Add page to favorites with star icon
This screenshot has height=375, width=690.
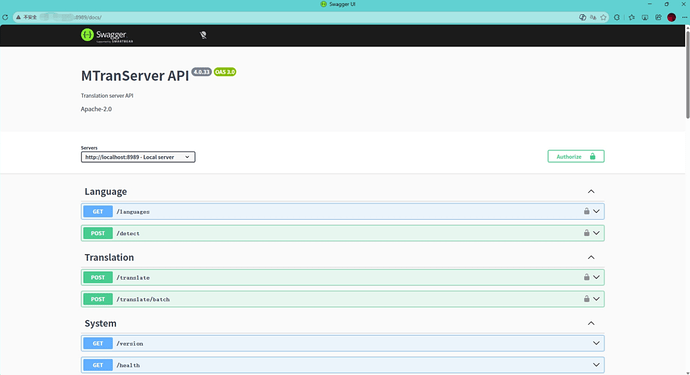[x=604, y=17]
